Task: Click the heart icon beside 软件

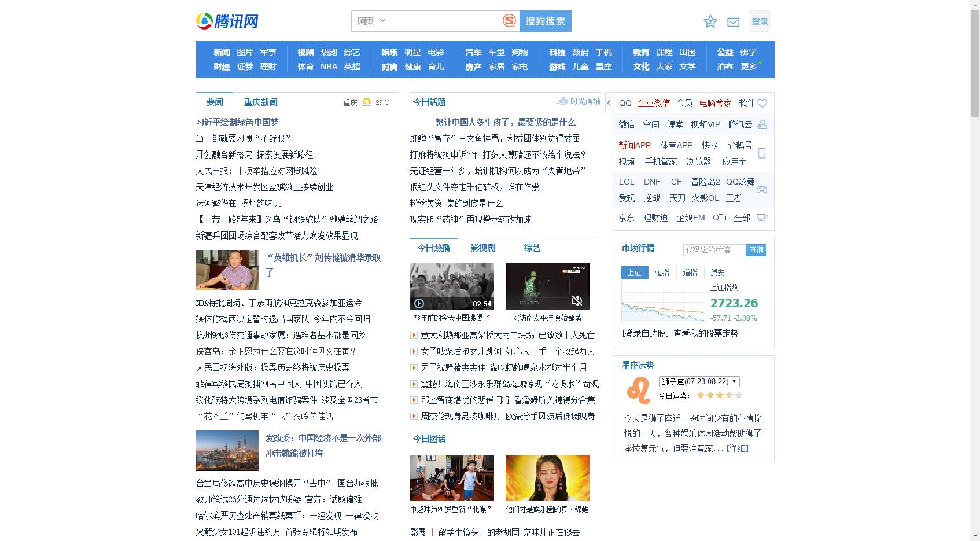Action: tap(762, 103)
